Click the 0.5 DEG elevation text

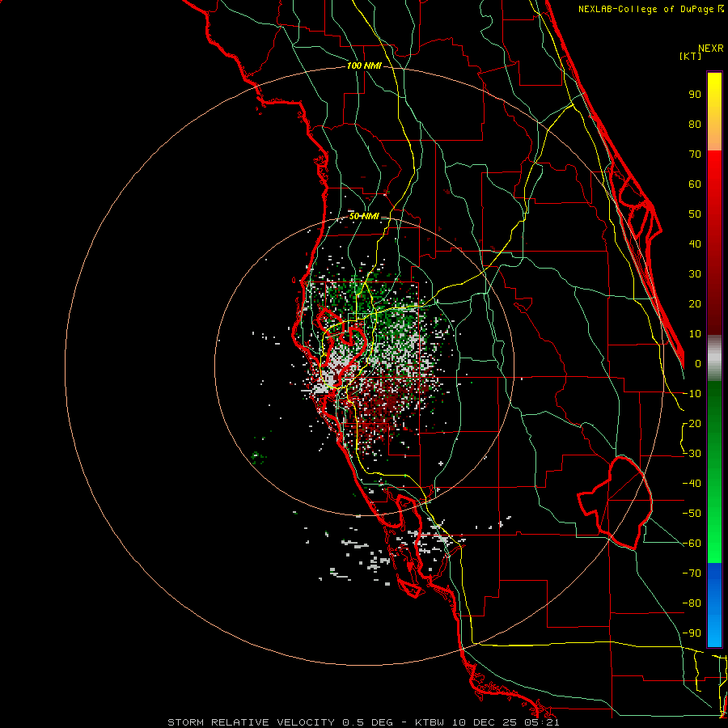[367, 722]
